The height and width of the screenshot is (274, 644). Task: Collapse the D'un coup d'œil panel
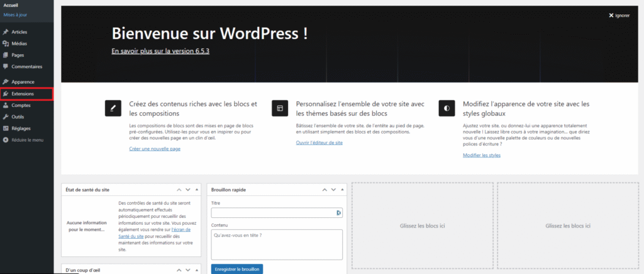click(196, 270)
